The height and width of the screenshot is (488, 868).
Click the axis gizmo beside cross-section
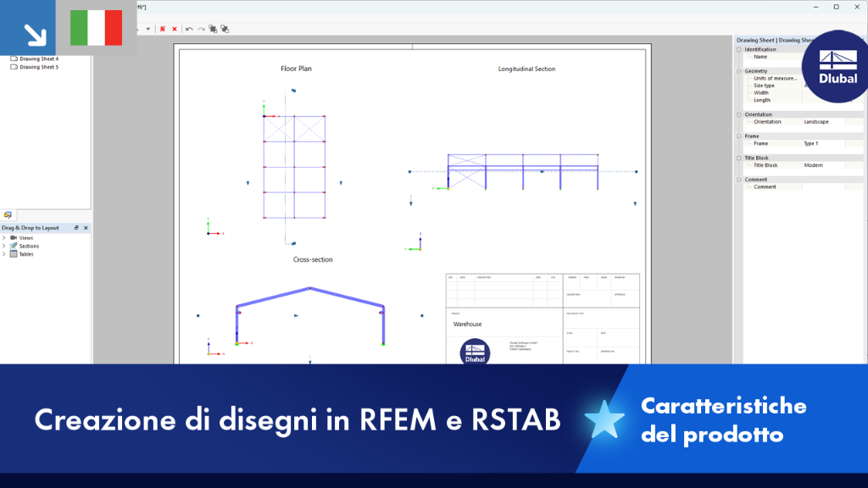(x=214, y=347)
